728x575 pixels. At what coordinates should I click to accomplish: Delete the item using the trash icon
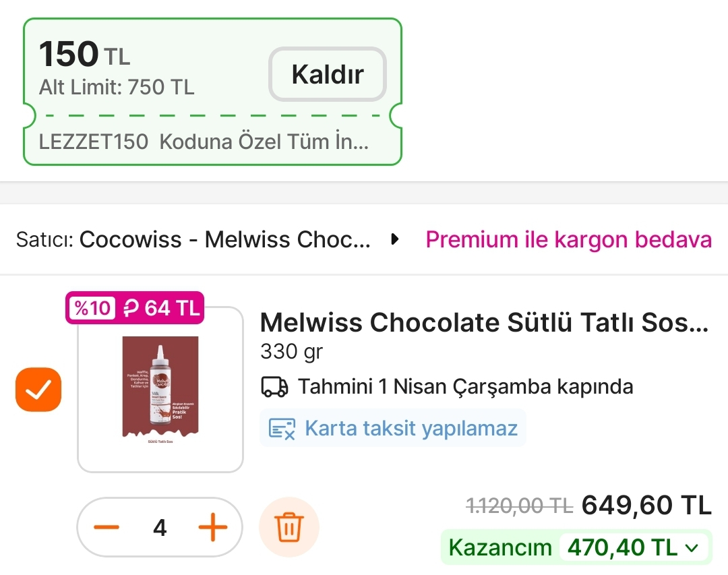(x=289, y=526)
